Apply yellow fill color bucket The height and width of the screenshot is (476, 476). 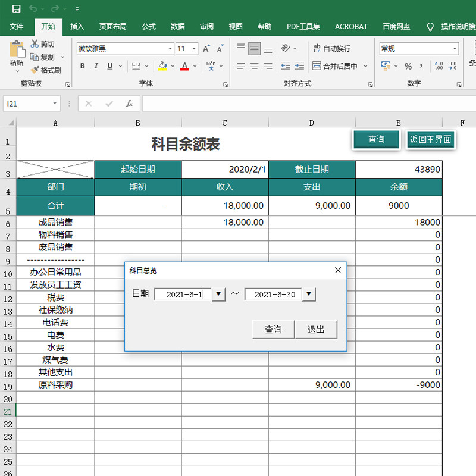pyautogui.click(x=162, y=66)
